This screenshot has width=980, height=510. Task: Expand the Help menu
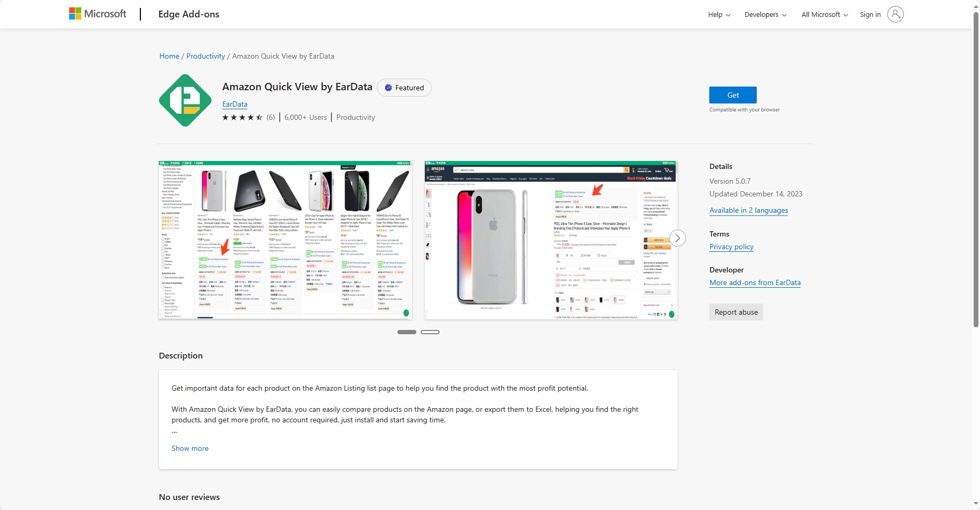click(719, 15)
